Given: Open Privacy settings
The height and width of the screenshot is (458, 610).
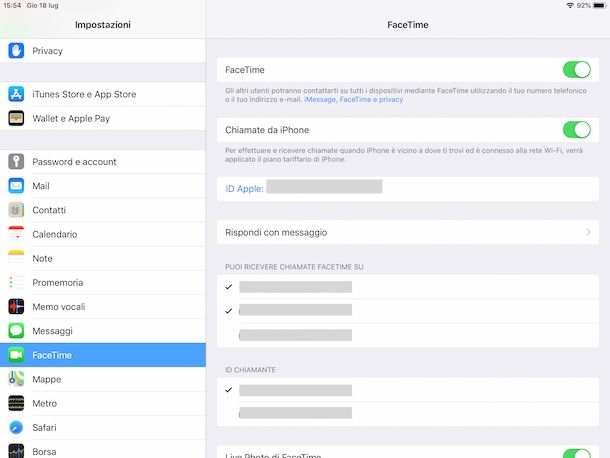Looking at the screenshot, I should [x=103, y=51].
